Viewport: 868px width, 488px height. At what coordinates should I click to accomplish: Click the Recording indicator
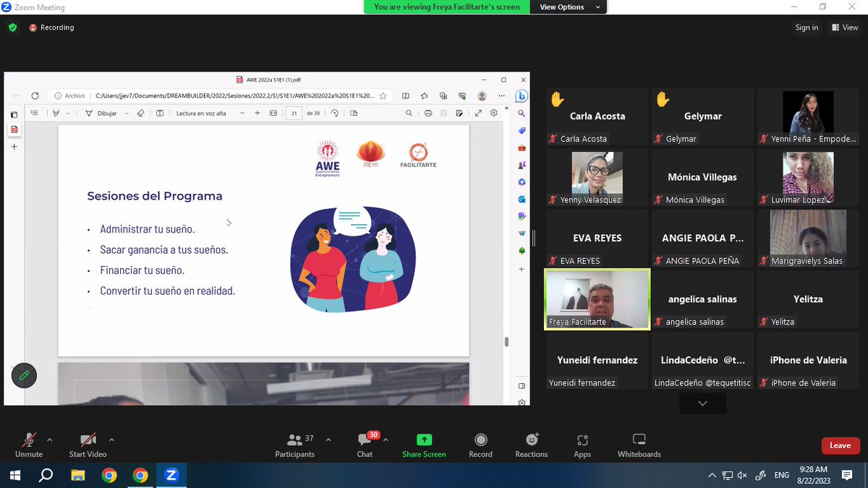tap(51, 27)
